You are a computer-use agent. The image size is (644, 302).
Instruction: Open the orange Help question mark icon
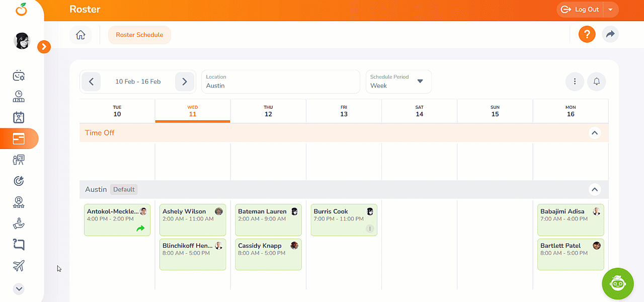pyautogui.click(x=587, y=34)
